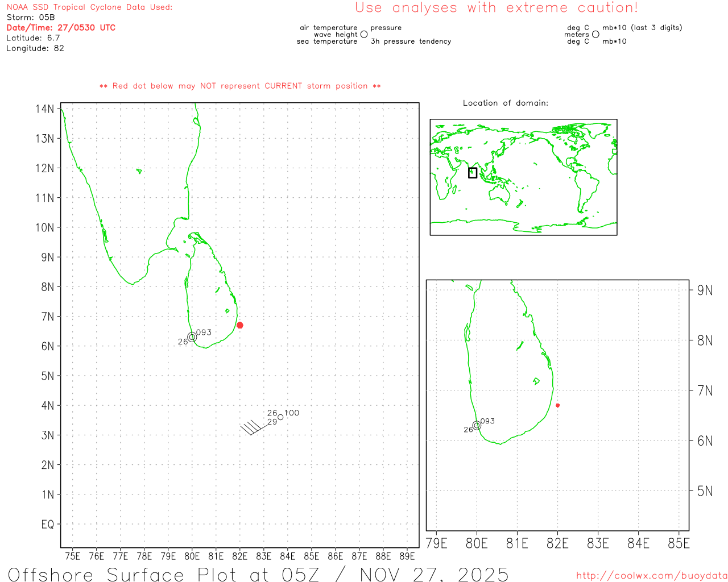The image size is (728, 582).
Task: Click the buoy circle with pressure label 100
Action: pos(280,417)
